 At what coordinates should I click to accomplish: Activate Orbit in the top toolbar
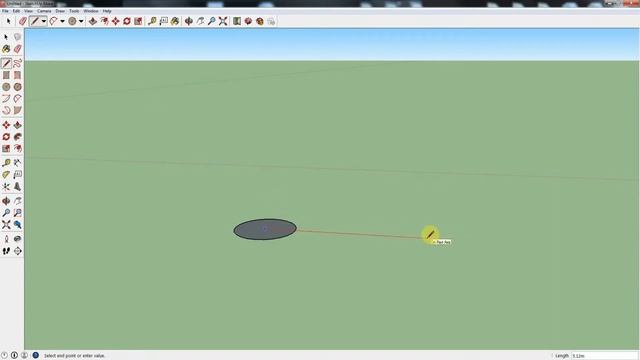(189, 21)
